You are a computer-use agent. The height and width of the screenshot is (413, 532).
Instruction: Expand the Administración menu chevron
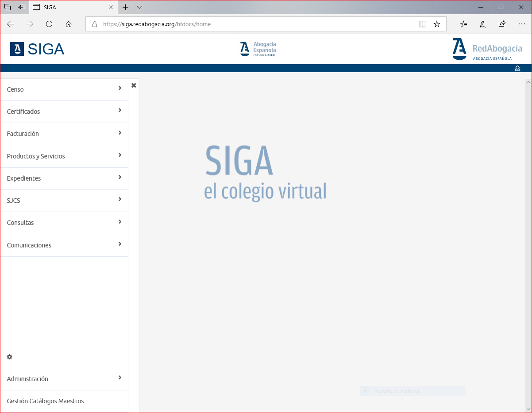120,378
